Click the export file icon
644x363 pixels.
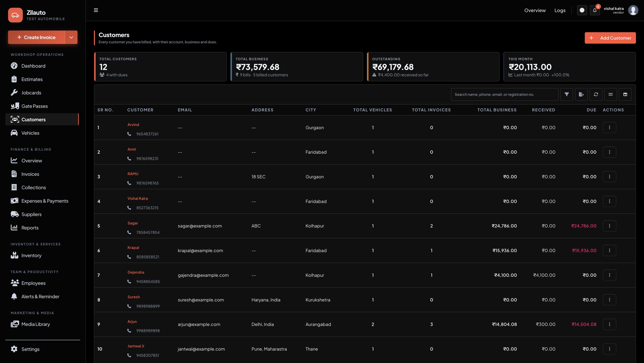click(581, 94)
